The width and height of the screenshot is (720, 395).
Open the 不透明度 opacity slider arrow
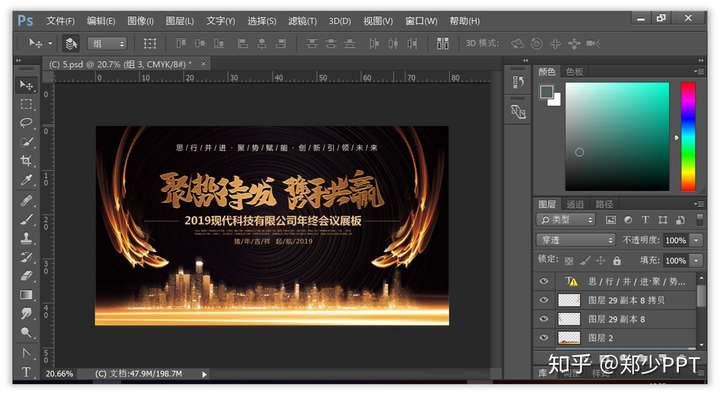coord(697,240)
